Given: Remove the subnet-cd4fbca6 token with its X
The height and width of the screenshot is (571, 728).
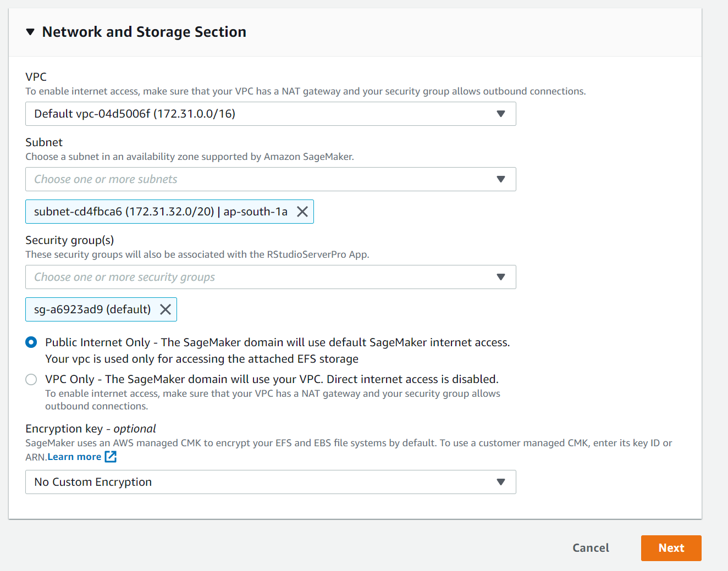Looking at the screenshot, I should pos(302,212).
